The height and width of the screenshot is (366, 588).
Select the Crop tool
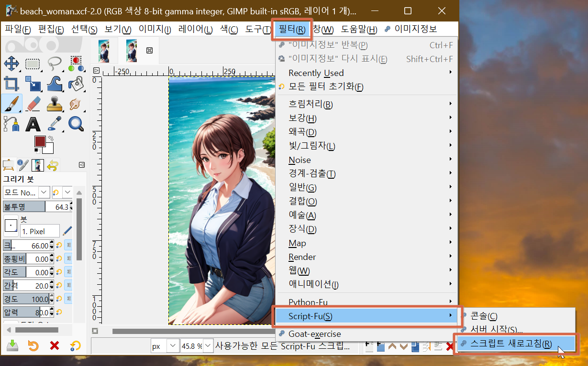(x=11, y=84)
